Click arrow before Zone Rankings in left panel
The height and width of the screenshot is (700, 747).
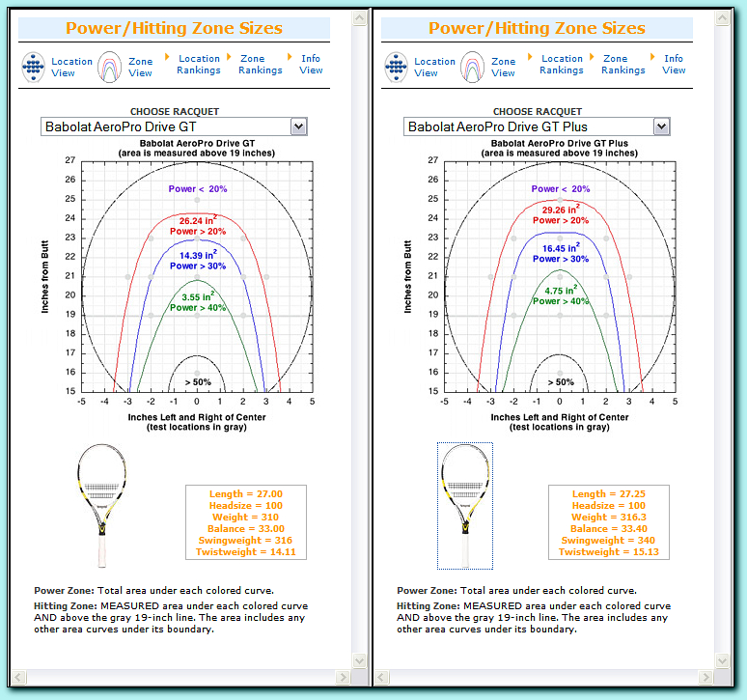pyautogui.click(x=229, y=57)
